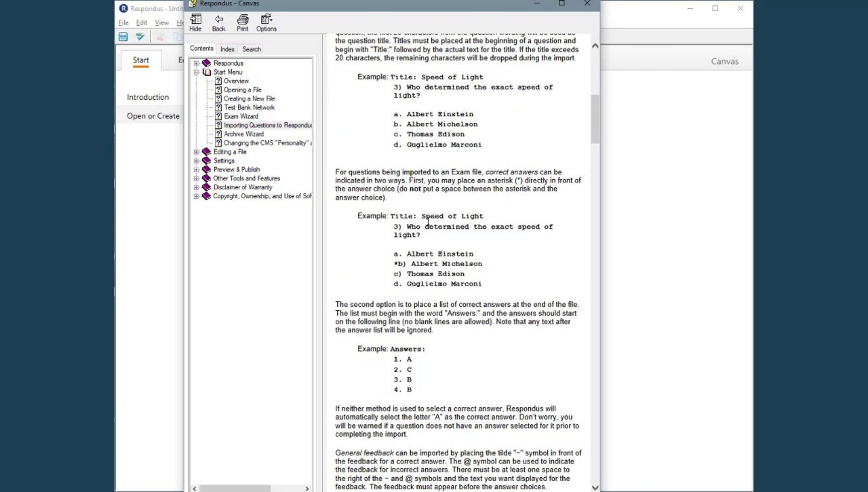This screenshot has width=868, height=492.
Task: Click the Print icon in help toolbar
Action: (242, 22)
